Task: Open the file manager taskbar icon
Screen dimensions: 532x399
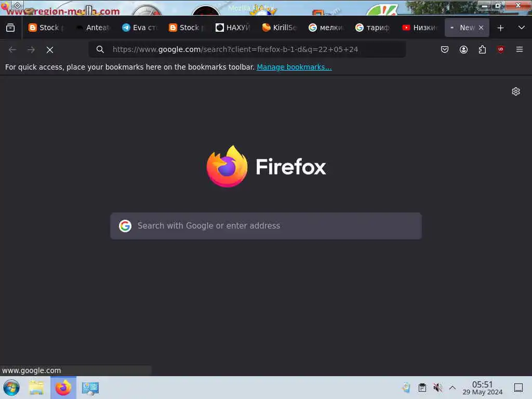Action: (36, 388)
